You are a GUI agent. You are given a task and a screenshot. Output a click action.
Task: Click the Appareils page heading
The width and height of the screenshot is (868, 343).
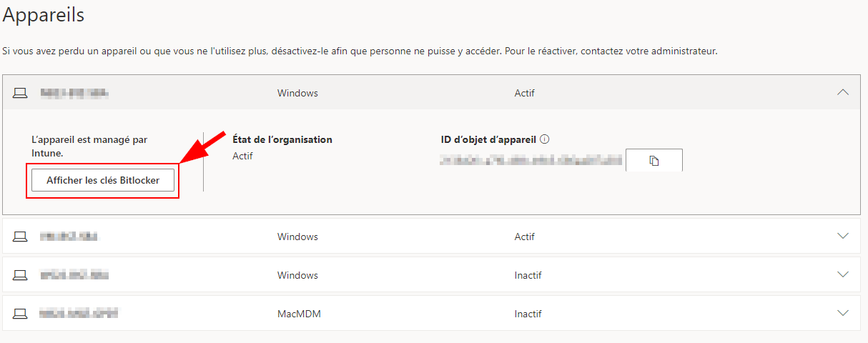coord(44,15)
